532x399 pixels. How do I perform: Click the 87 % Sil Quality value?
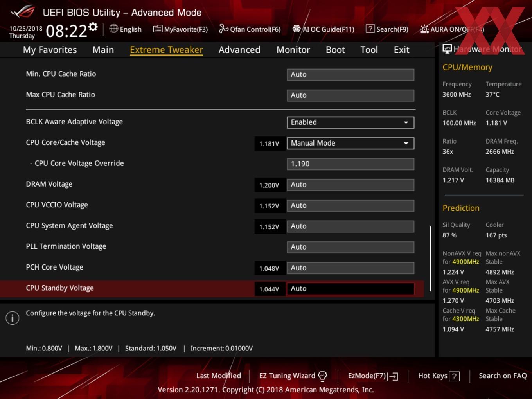click(449, 235)
